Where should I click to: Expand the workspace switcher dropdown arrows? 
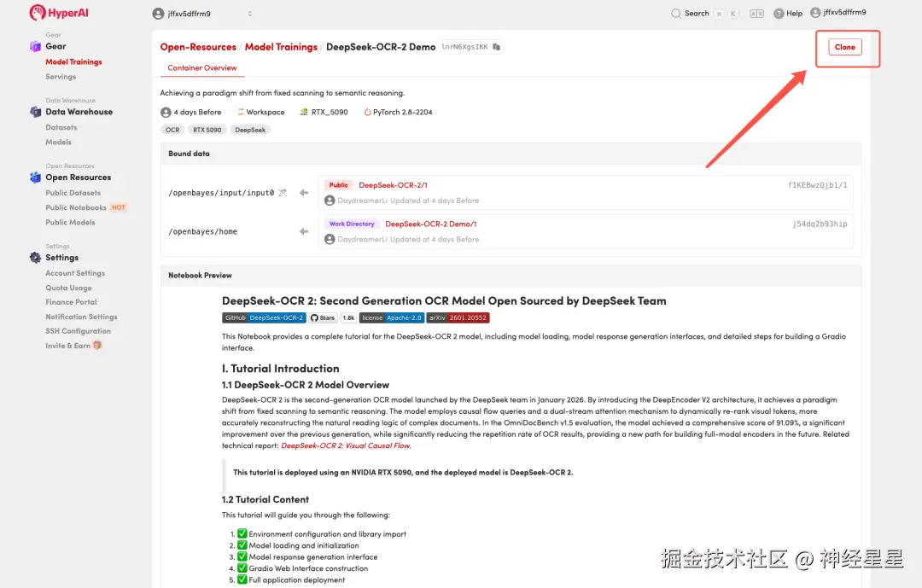tap(250, 14)
